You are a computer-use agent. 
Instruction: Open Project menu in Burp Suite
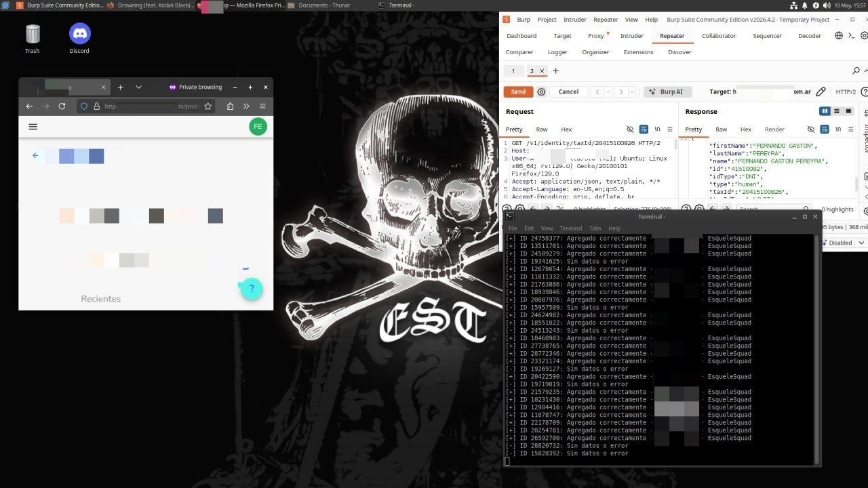point(547,20)
